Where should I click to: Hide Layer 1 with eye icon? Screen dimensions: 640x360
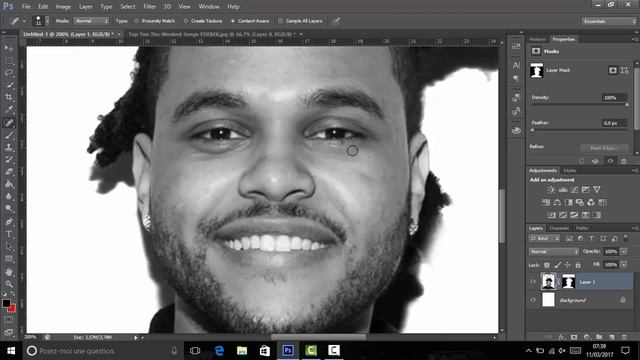pyautogui.click(x=533, y=282)
